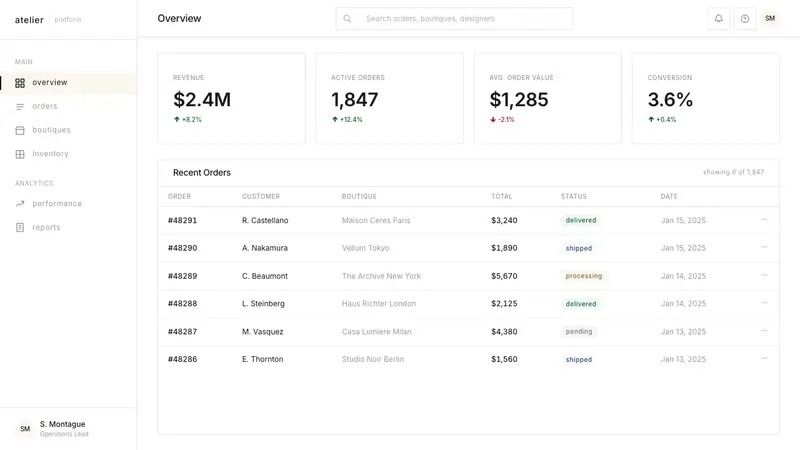Select customer R. Castellano
The image size is (800, 450).
click(x=265, y=220)
